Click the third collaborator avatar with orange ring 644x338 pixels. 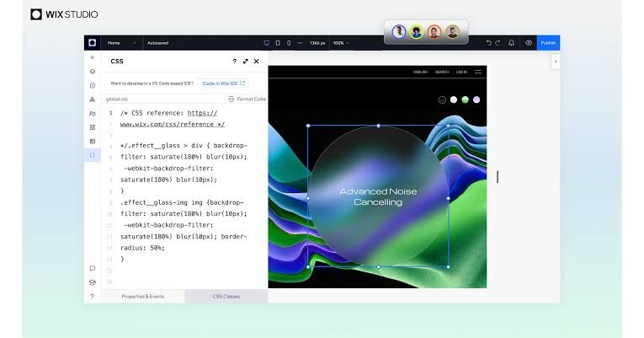tap(434, 32)
